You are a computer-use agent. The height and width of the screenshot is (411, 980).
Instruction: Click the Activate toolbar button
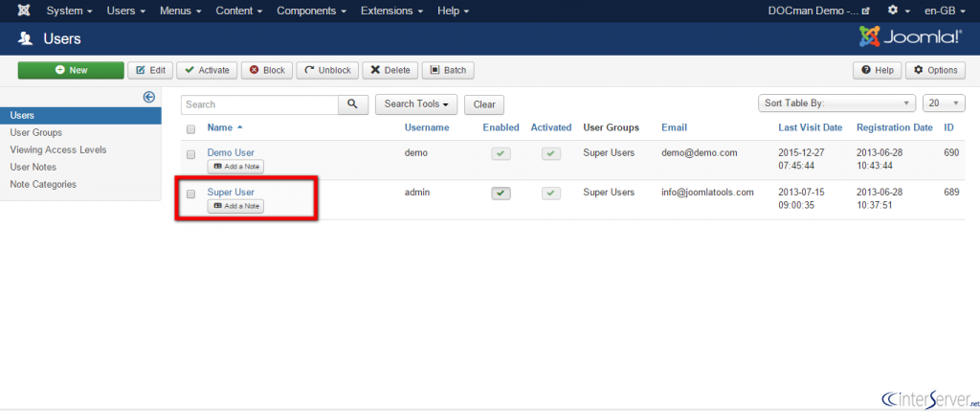(207, 70)
